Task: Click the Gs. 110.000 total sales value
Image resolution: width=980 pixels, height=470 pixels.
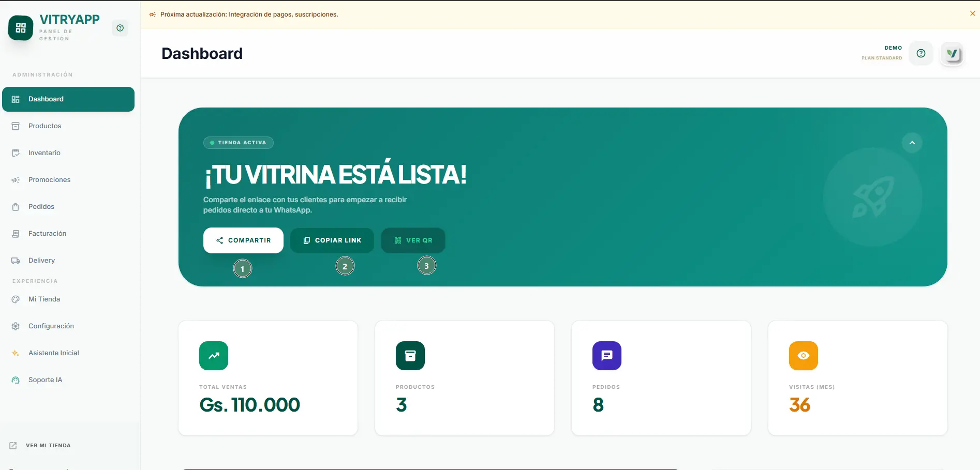Action: coord(250,405)
